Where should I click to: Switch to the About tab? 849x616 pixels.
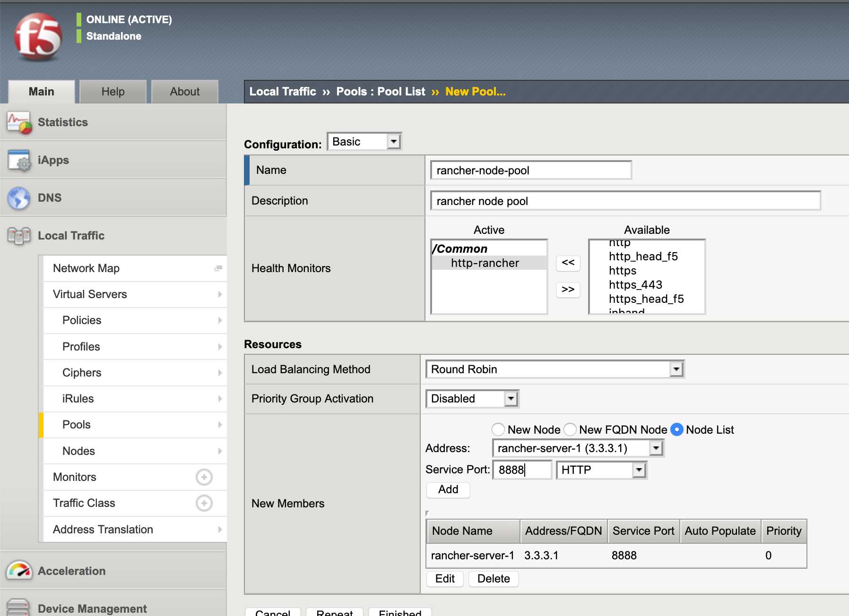pyautogui.click(x=185, y=92)
